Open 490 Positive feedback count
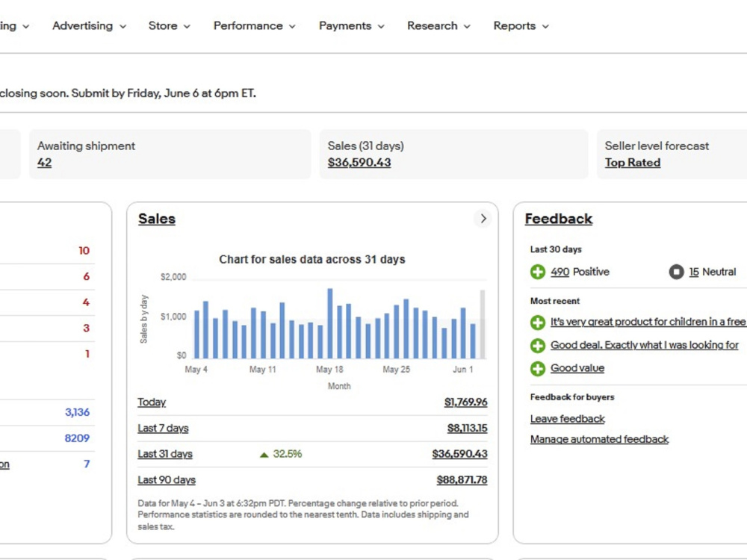 coord(560,272)
